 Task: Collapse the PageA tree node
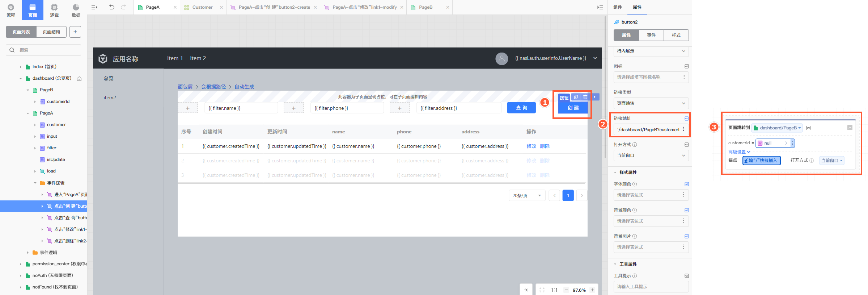click(x=27, y=113)
